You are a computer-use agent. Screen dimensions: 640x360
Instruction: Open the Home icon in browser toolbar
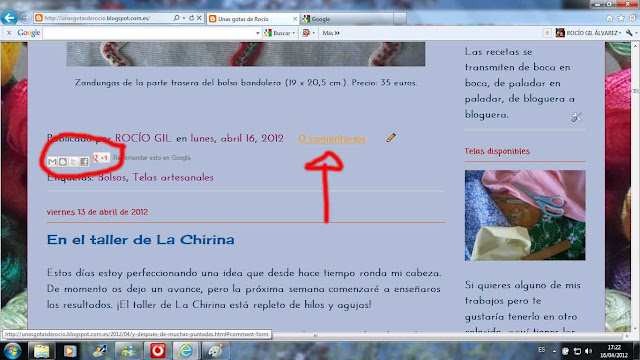(x=609, y=18)
